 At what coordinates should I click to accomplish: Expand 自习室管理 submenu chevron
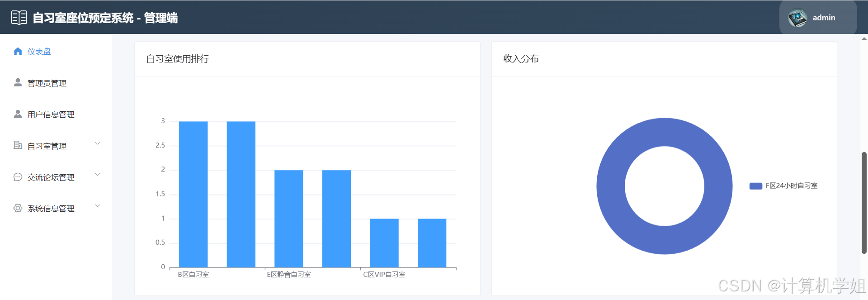click(x=98, y=143)
